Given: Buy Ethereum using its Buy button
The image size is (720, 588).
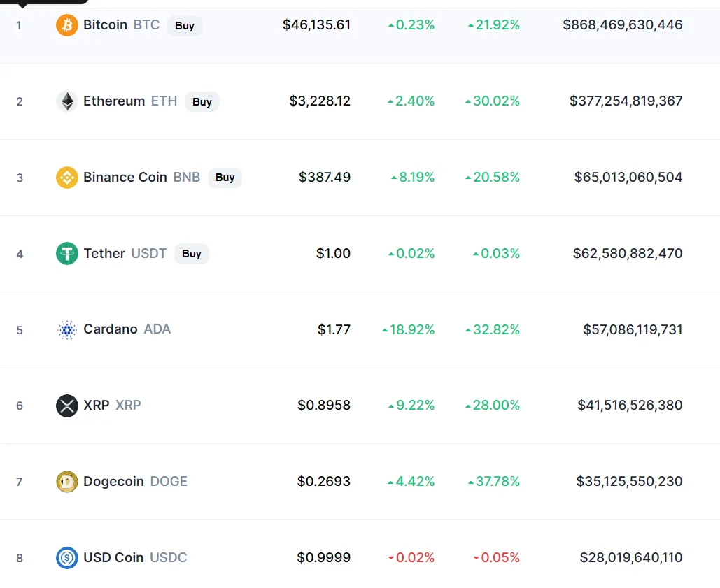Looking at the screenshot, I should (x=202, y=102).
